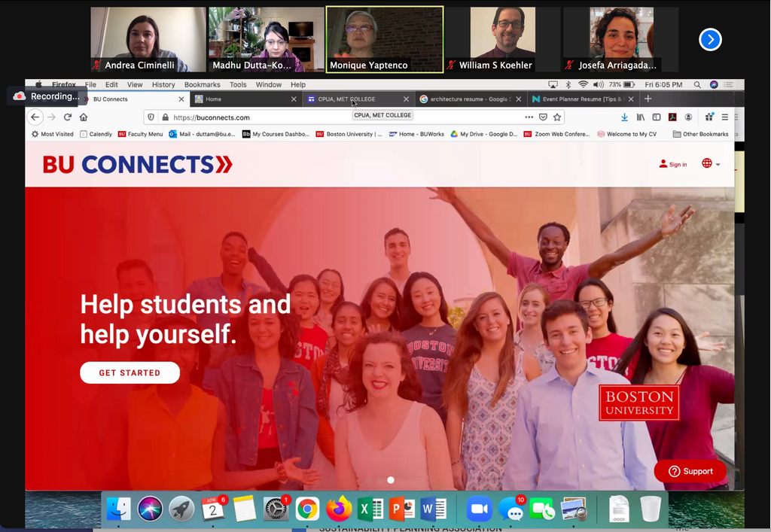Expand the language globe dropdown
Screen dimensions: 771x532
coord(711,164)
